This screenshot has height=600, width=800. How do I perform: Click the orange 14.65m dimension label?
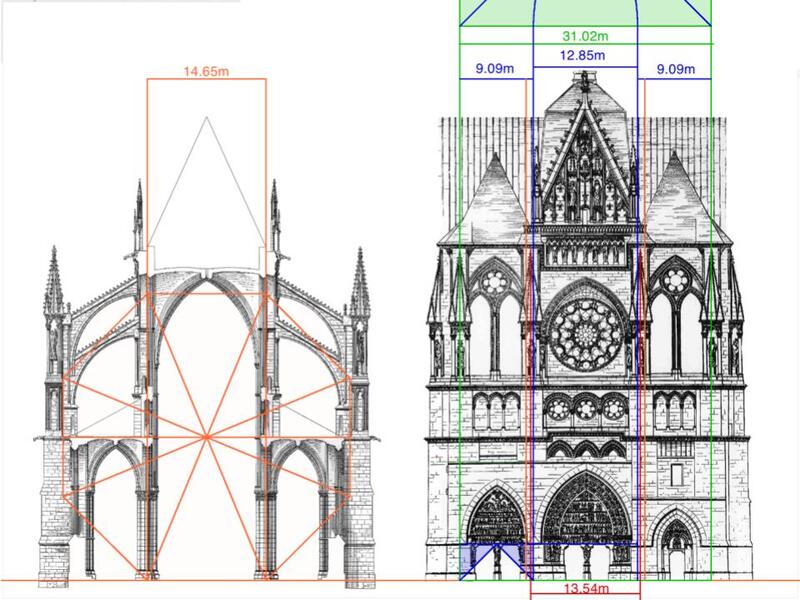pyautogui.click(x=206, y=71)
